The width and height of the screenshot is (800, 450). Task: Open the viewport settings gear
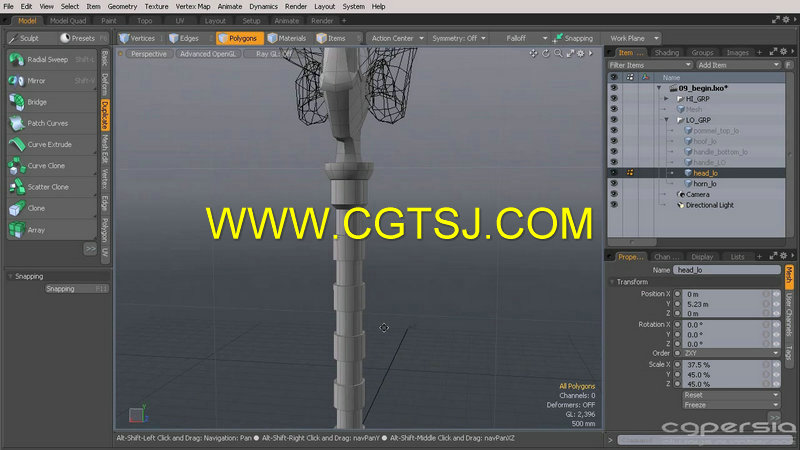[581, 54]
